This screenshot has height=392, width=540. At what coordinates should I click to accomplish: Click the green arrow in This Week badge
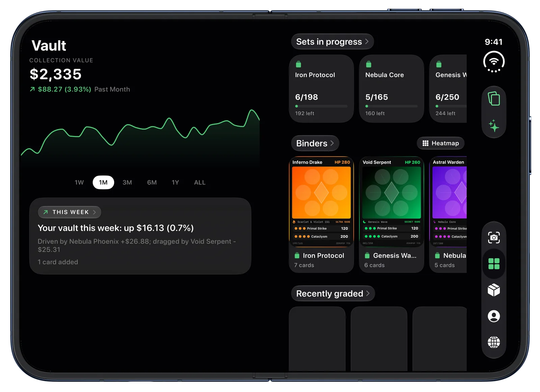[x=46, y=212]
